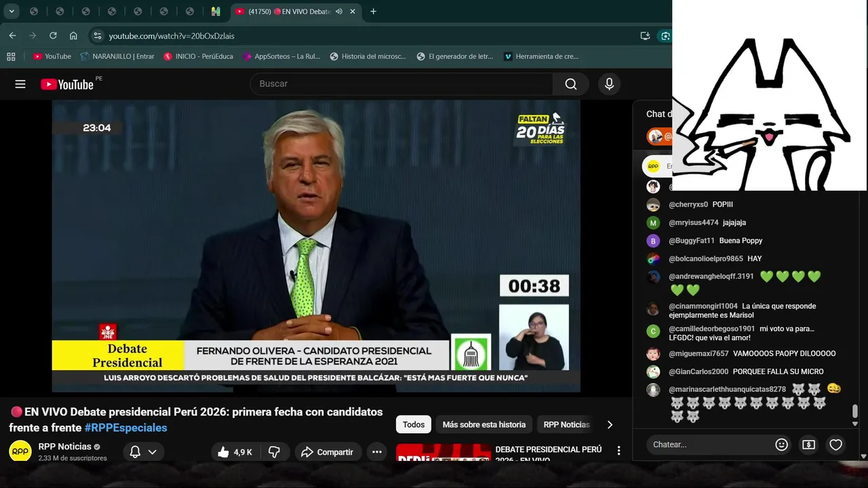Click chat user @camilledeorbegoso1901
The image size is (868, 488).
pos(712,329)
